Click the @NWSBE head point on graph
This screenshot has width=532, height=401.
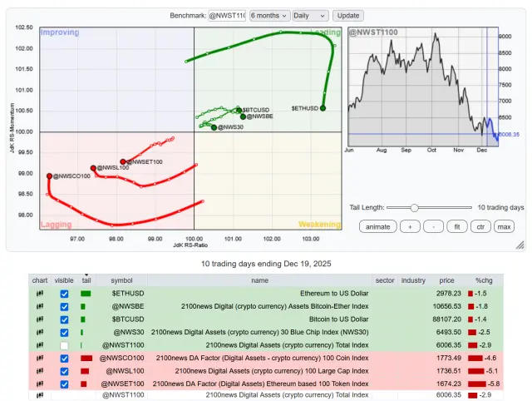pyautogui.click(x=243, y=116)
